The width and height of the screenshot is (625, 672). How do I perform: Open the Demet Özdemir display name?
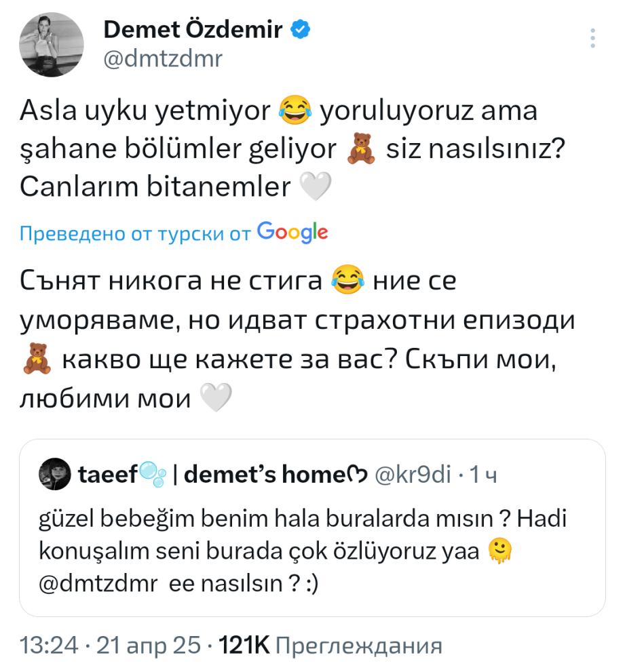pyautogui.click(x=193, y=30)
